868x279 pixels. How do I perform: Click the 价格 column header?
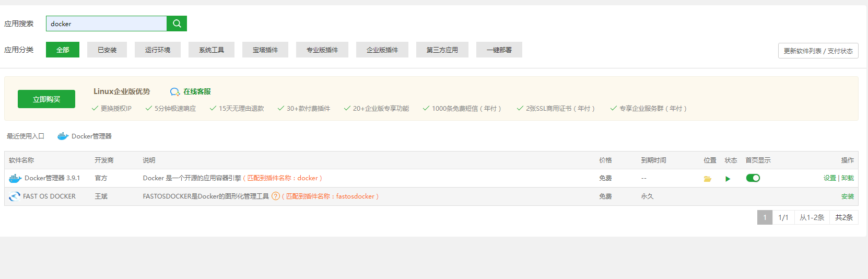tap(605, 160)
